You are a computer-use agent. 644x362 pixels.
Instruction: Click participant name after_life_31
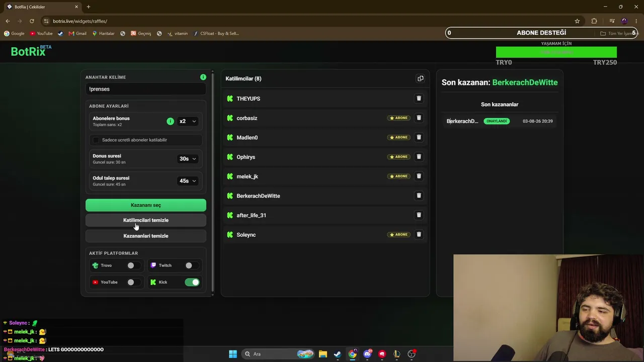pyautogui.click(x=252, y=215)
